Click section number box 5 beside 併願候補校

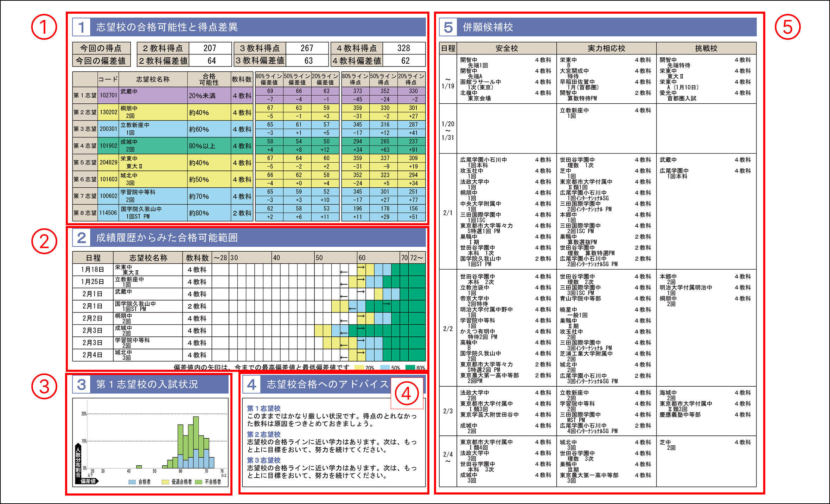448,27
